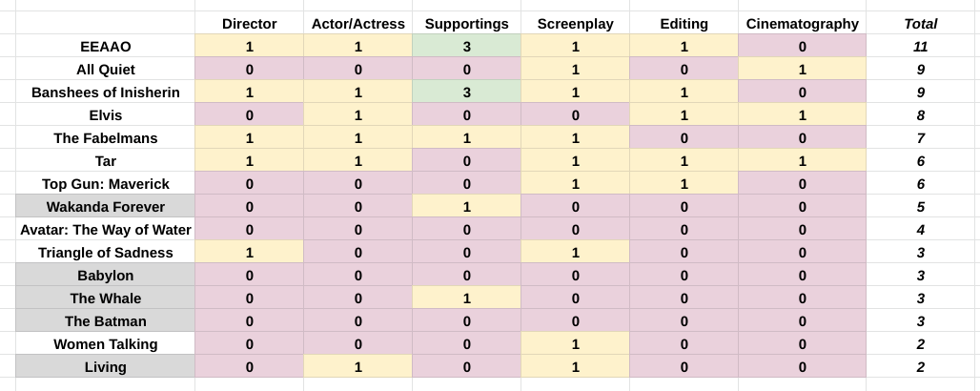Click the Director column header cell
The width and height of the screenshot is (980, 391).
click(x=249, y=24)
